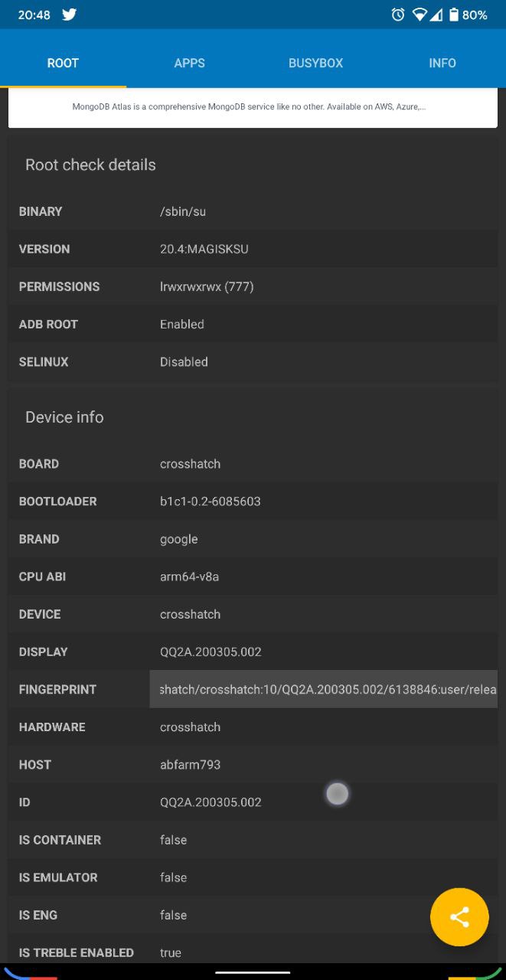The image size is (506, 980).
Task: Tap the VERSION 20.4:MAGISKSU row
Action: tap(253, 249)
